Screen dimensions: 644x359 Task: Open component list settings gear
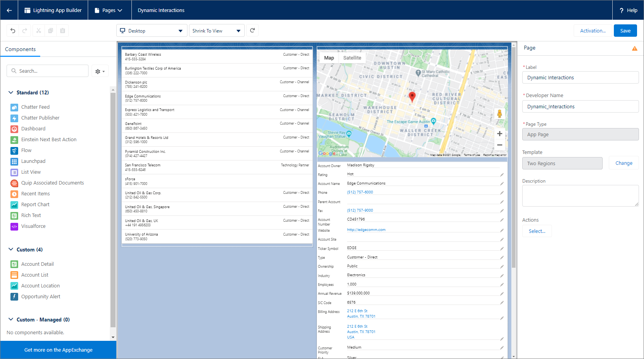(x=100, y=71)
